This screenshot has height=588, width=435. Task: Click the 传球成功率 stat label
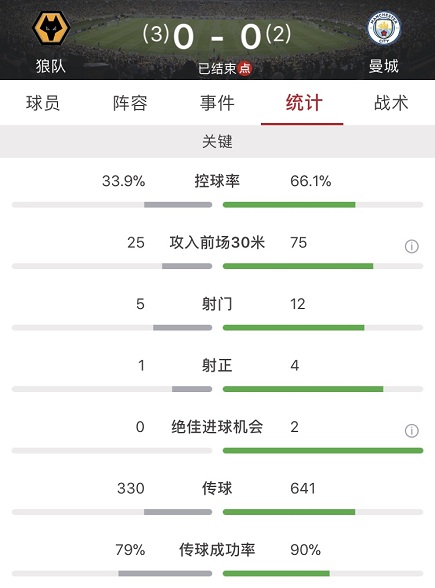coord(217,550)
